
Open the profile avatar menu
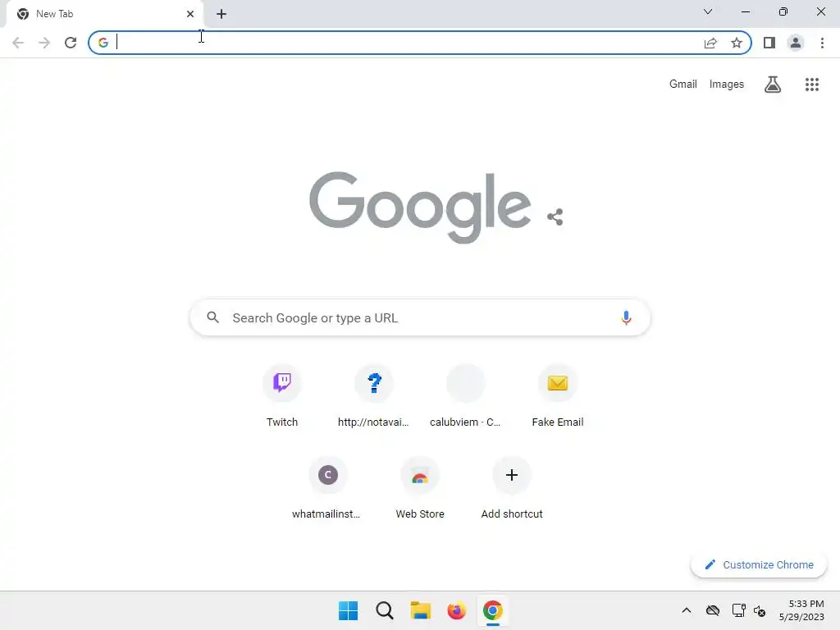(x=796, y=43)
